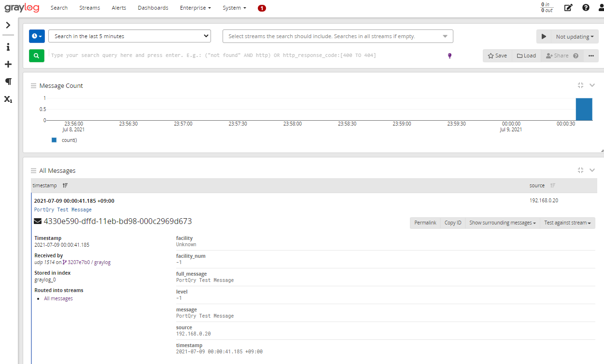Open the ellipsis menu next to Share
Viewport: 604px width, 364px height.
point(590,56)
